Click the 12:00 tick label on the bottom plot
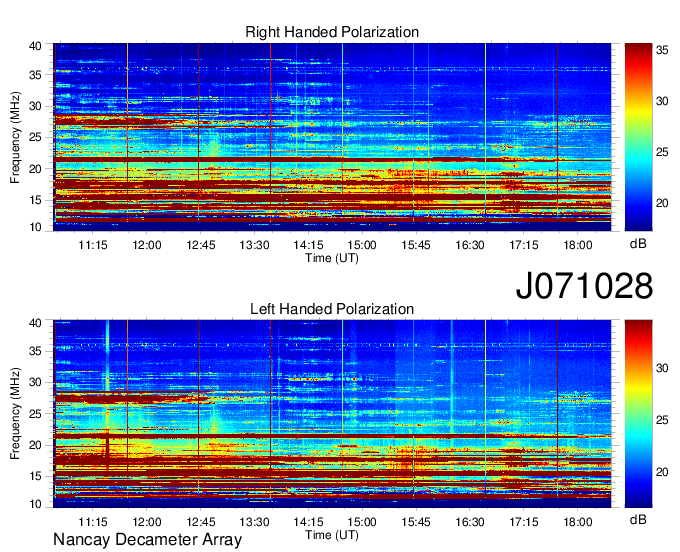 [147, 522]
